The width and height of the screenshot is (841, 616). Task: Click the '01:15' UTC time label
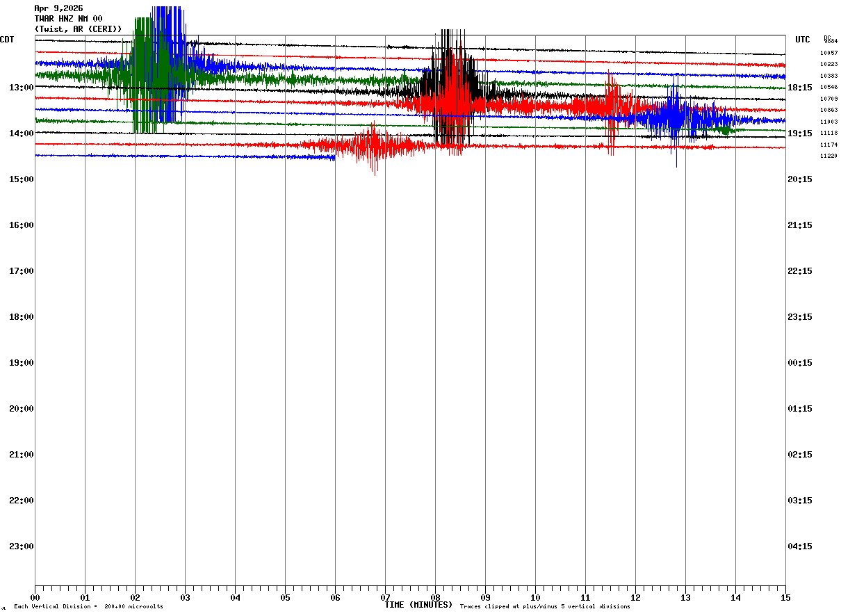coord(800,408)
